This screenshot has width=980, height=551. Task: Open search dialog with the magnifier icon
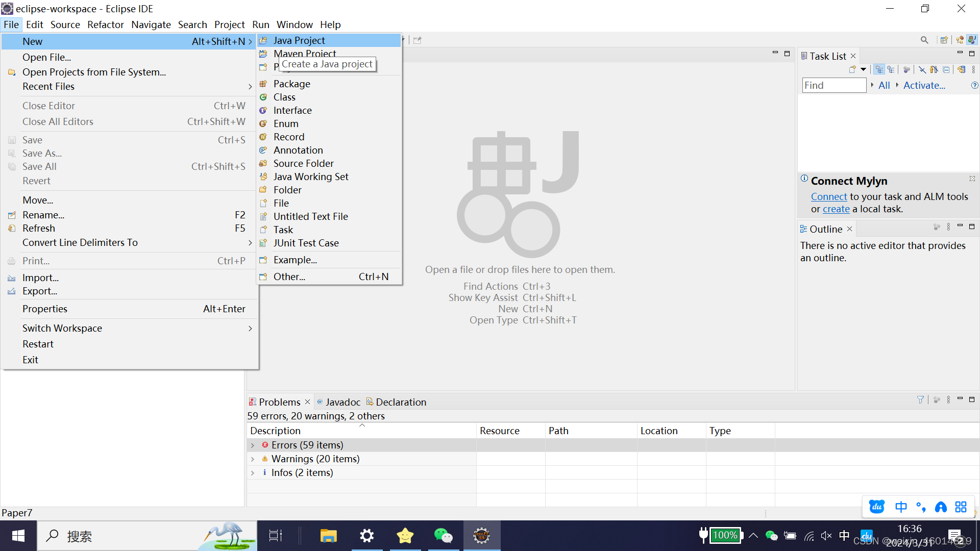click(x=924, y=39)
